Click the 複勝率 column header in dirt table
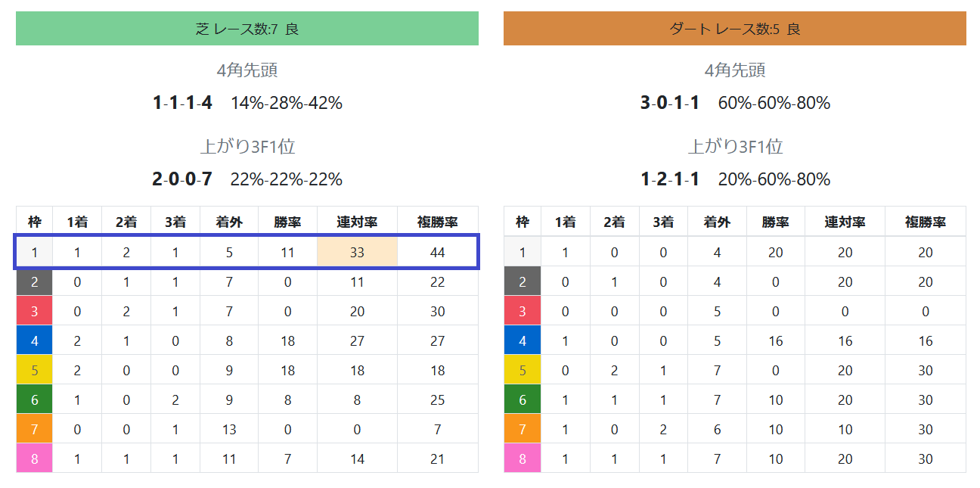Image resolution: width=980 pixels, height=488 pixels. (x=926, y=222)
